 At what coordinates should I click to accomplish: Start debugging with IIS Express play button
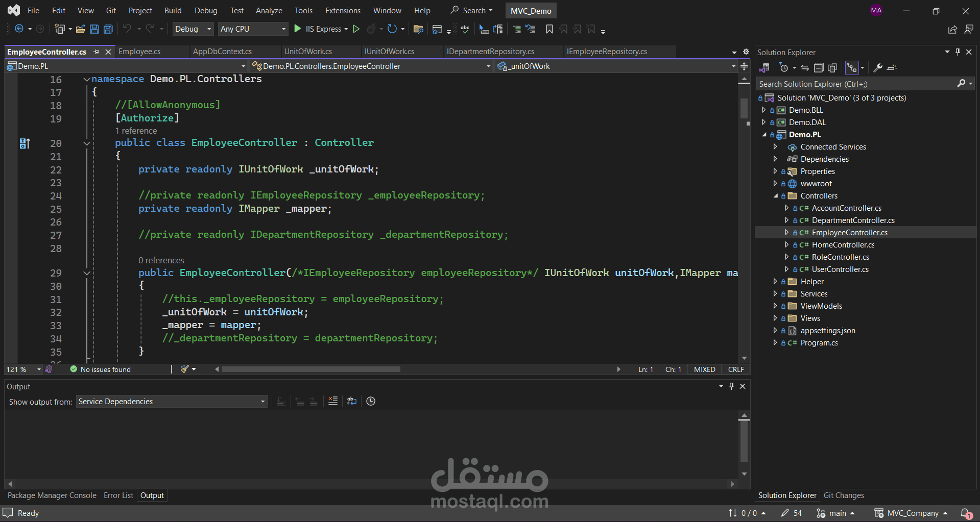pyautogui.click(x=298, y=29)
